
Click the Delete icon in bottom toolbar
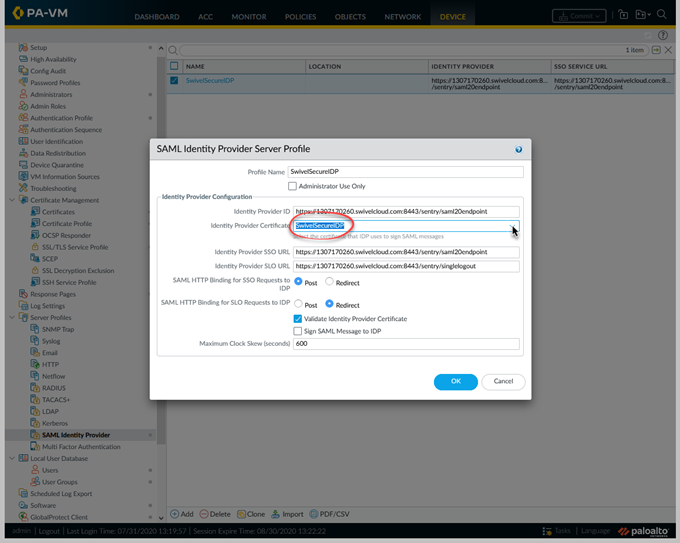click(x=204, y=514)
